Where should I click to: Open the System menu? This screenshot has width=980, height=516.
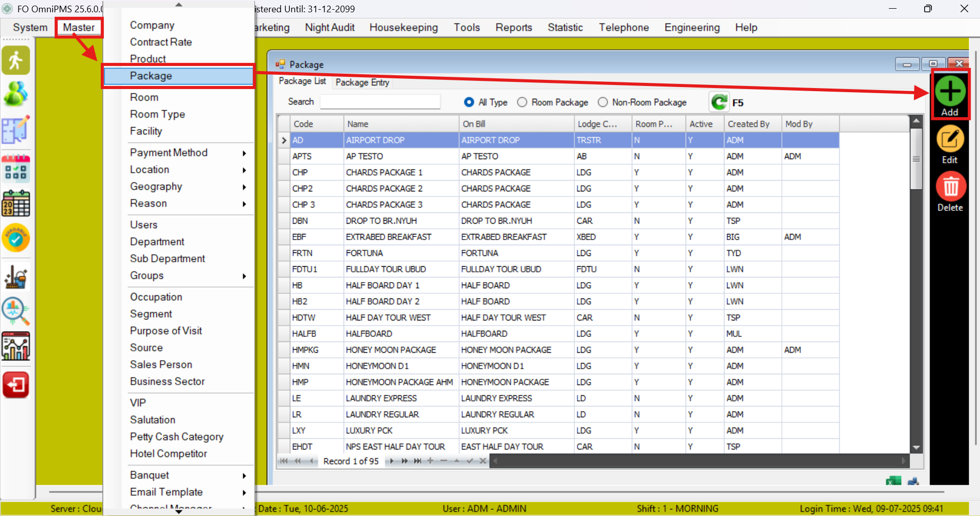tap(30, 28)
